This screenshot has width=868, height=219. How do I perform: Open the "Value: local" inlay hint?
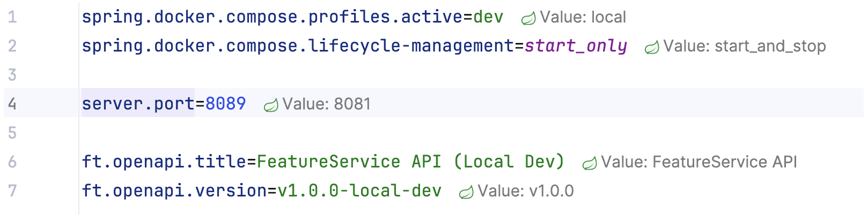(583, 17)
